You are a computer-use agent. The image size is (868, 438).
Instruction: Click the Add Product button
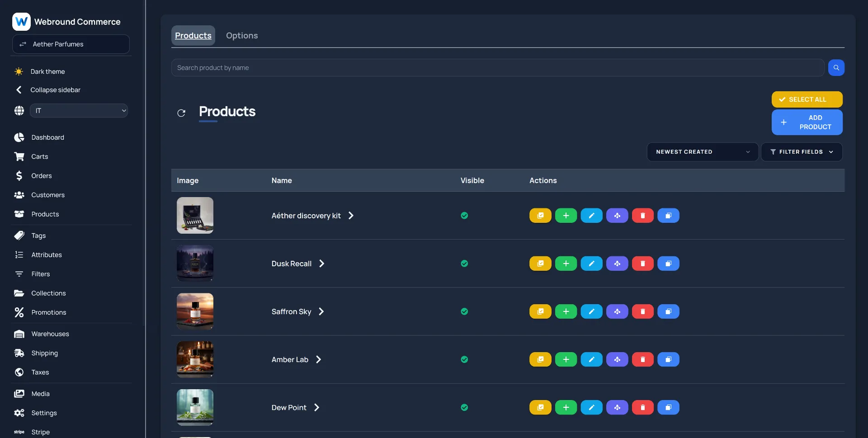pyautogui.click(x=807, y=122)
